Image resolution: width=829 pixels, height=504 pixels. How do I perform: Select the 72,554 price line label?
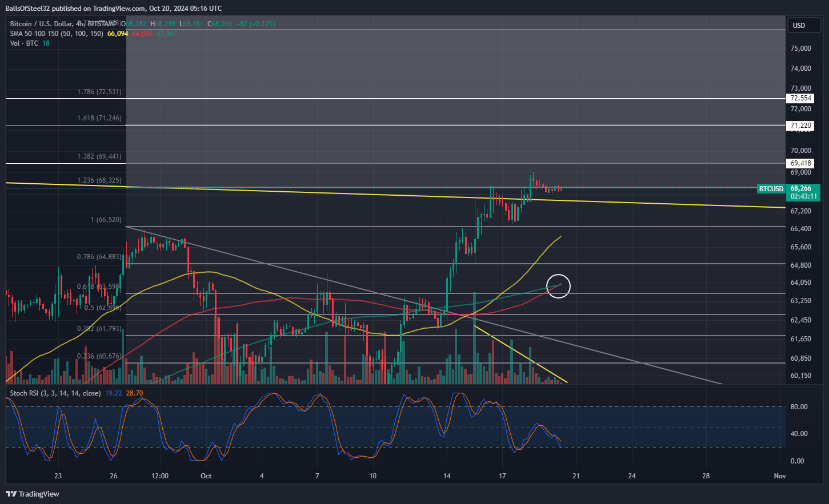800,98
